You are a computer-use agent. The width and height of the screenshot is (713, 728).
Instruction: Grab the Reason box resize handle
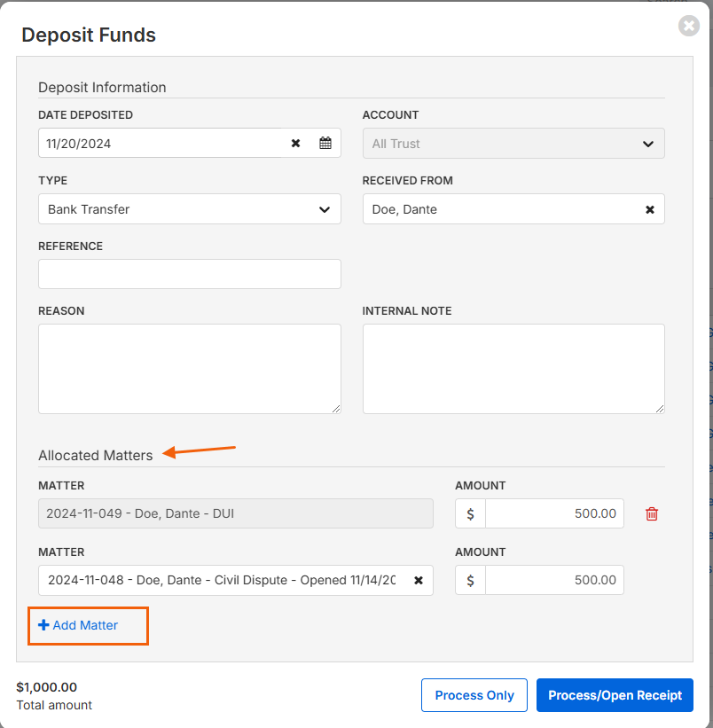(336, 409)
